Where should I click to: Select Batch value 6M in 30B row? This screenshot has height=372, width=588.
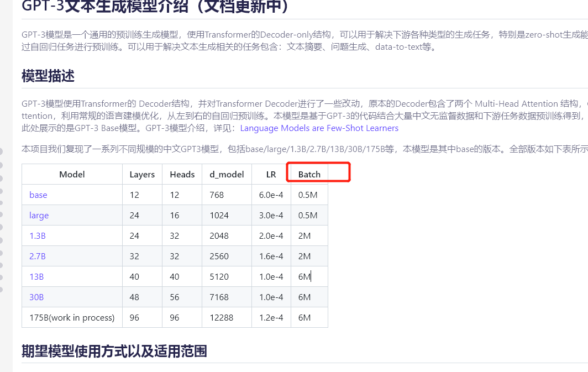[305, 297]
